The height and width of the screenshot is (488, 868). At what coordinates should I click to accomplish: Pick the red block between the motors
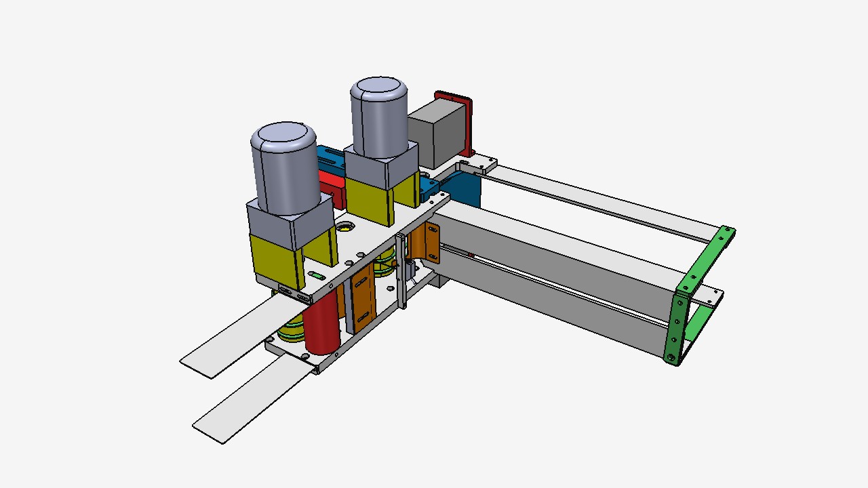[x=332, y=186]
